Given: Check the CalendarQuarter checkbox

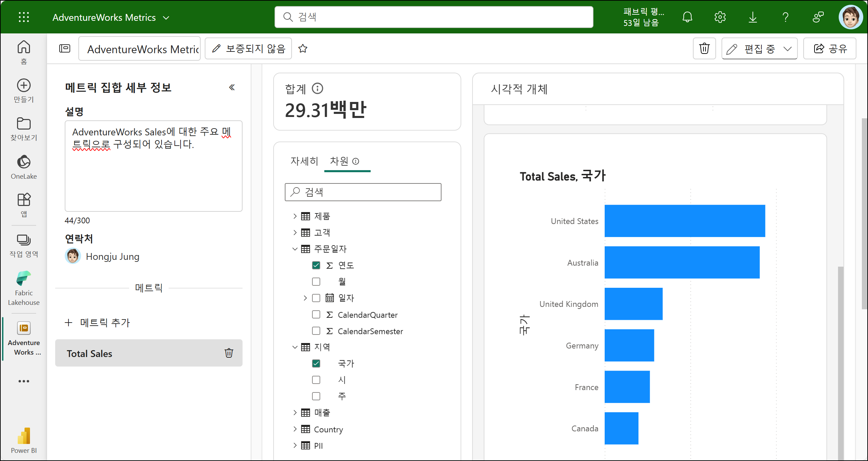Looking at the screenshot, I should coord(316,314).
